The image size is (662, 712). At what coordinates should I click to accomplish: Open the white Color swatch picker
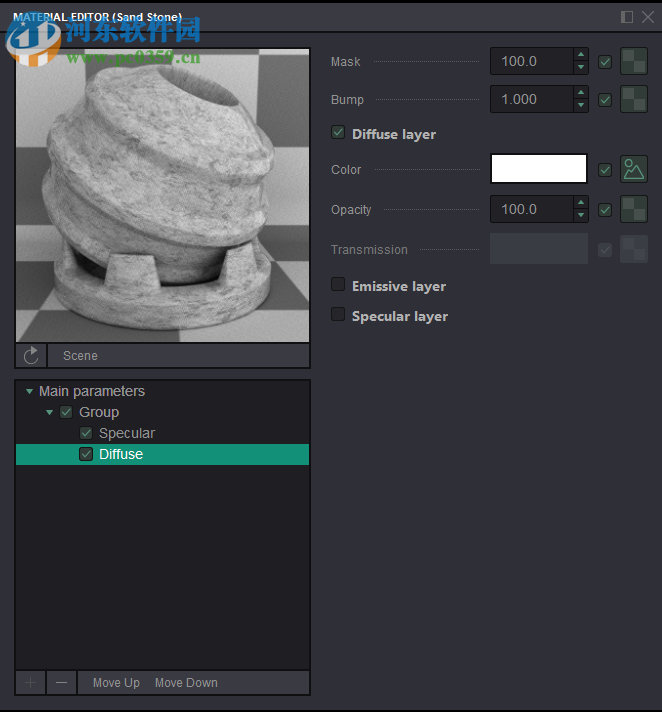539,169
